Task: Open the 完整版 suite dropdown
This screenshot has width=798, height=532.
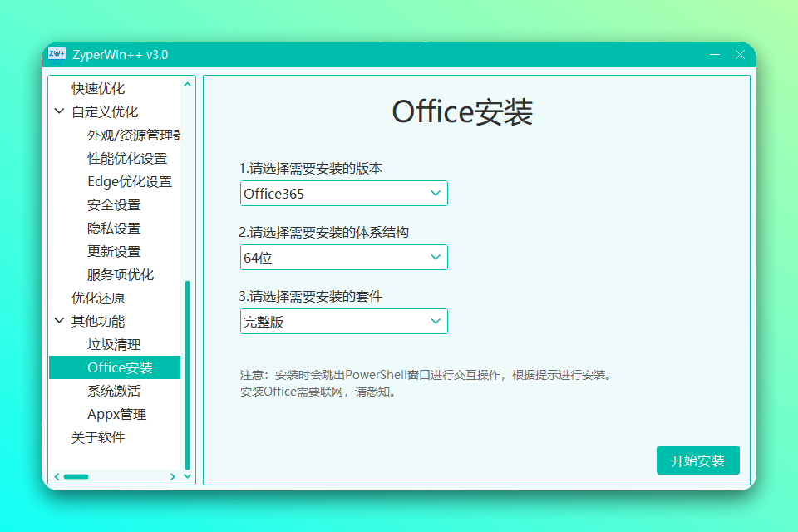Action: [344, 322]
